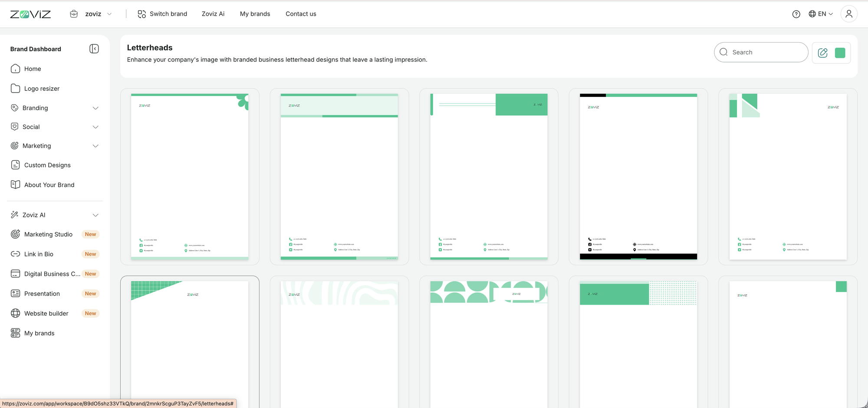Open Digital Business C... item
Viewport: 868px width, 408px height.
click(52, 274)
